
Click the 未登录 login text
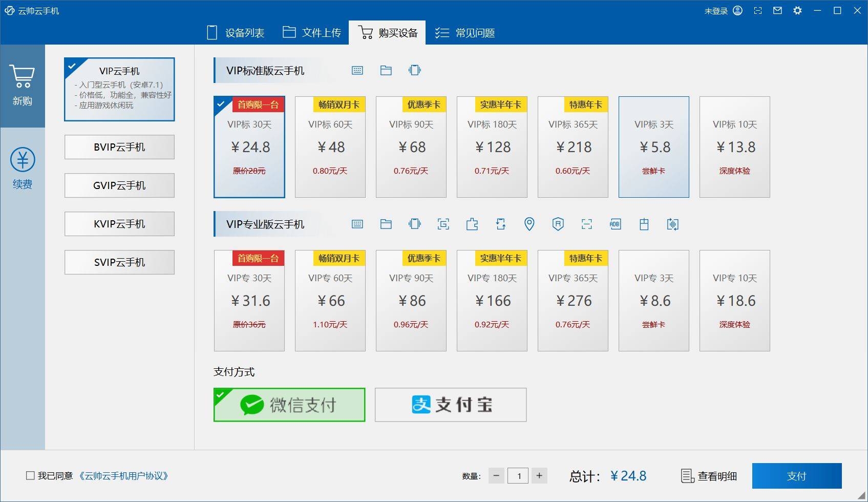point(716,11)
